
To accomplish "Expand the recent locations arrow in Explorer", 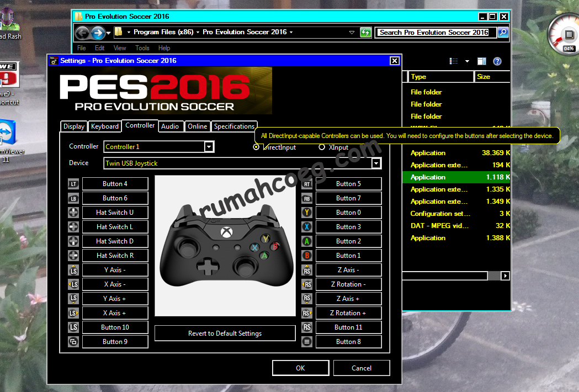I will point(109,33).
